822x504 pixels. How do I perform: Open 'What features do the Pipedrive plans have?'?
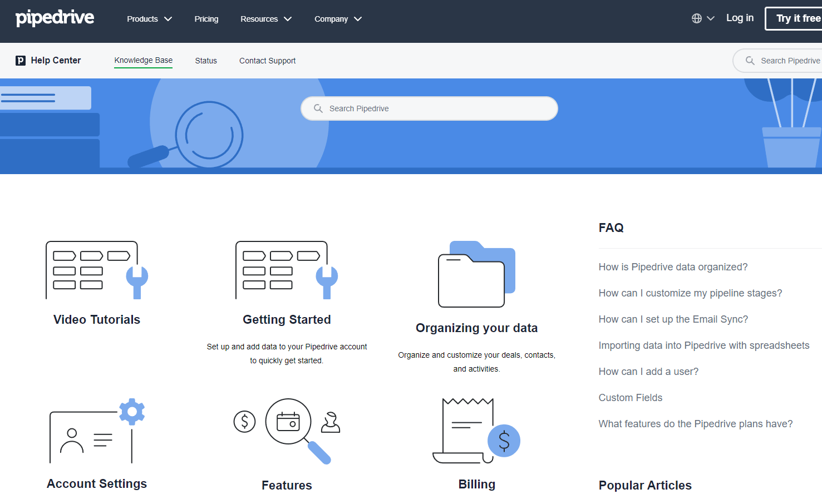[x=696, y=424]
